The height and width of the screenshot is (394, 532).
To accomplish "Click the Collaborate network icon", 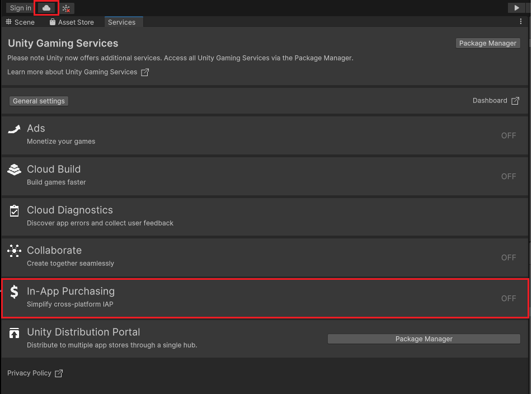I will pyautogui.click(x=14, y=251).
